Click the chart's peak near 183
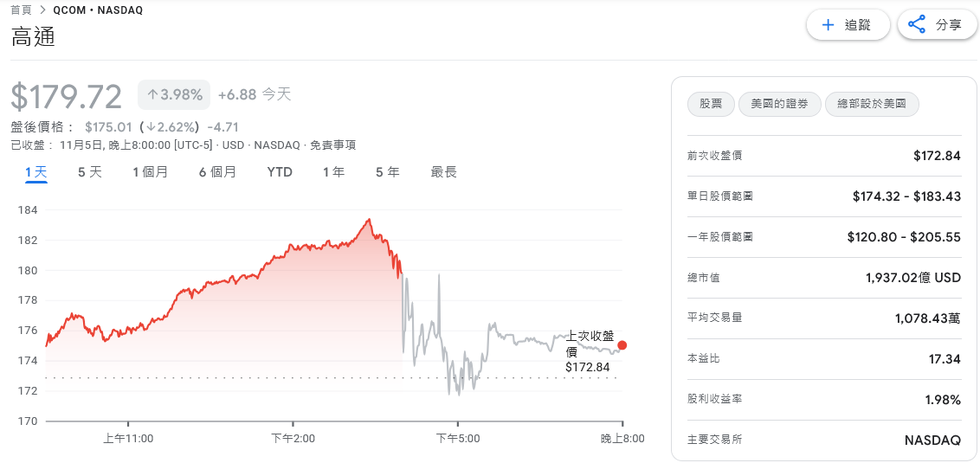This screenshot has width=980, height=463. [x=369, y=220]
